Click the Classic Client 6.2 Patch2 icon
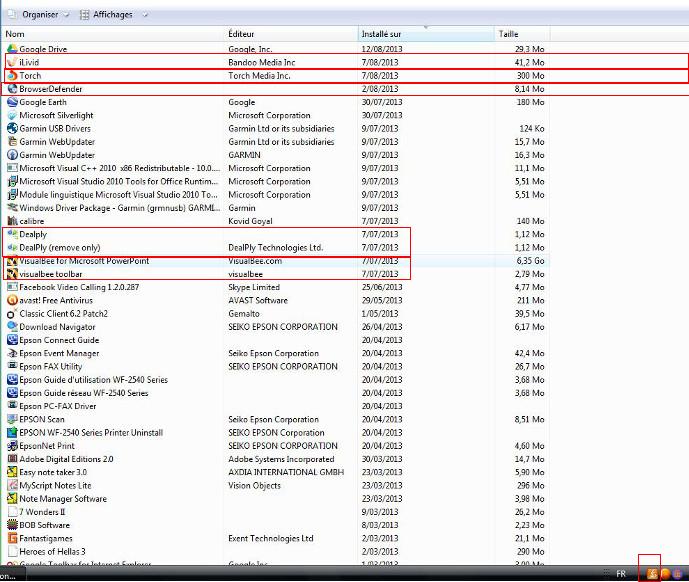 (x=12, y=313)
